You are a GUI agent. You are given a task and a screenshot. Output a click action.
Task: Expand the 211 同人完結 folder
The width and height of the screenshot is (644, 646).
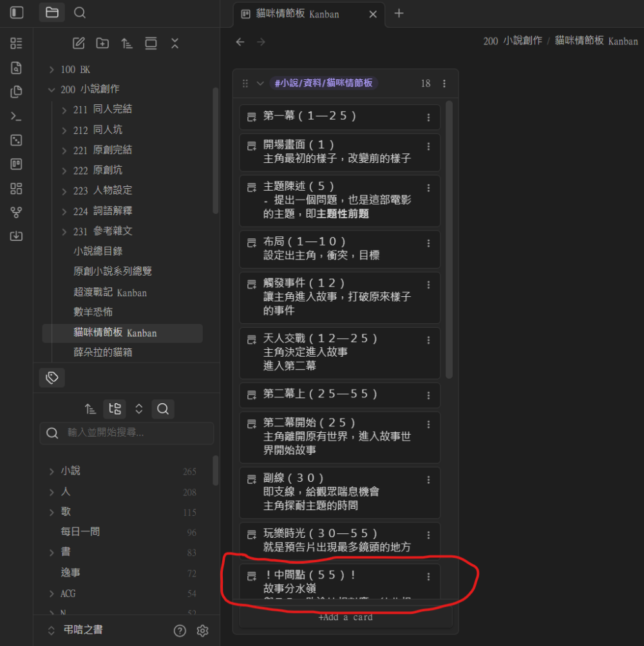pos(64,110)
